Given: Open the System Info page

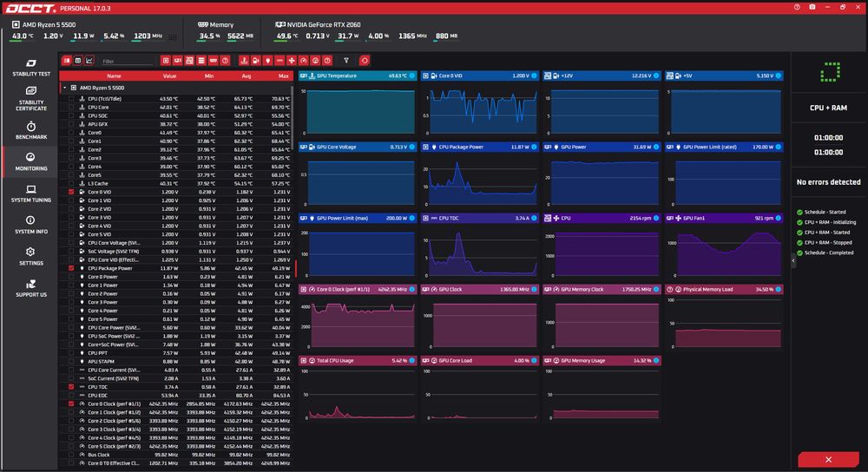Looking at the screenshot, I should [31, 226].
